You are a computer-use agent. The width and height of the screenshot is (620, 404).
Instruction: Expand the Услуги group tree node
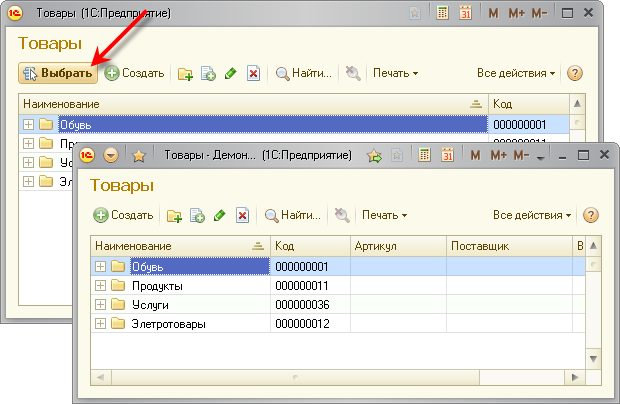(100, 304)
